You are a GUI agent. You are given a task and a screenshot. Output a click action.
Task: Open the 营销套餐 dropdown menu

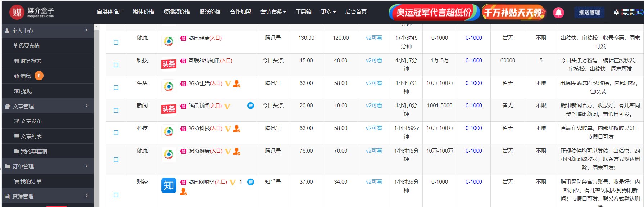click(x=273, y=12)
